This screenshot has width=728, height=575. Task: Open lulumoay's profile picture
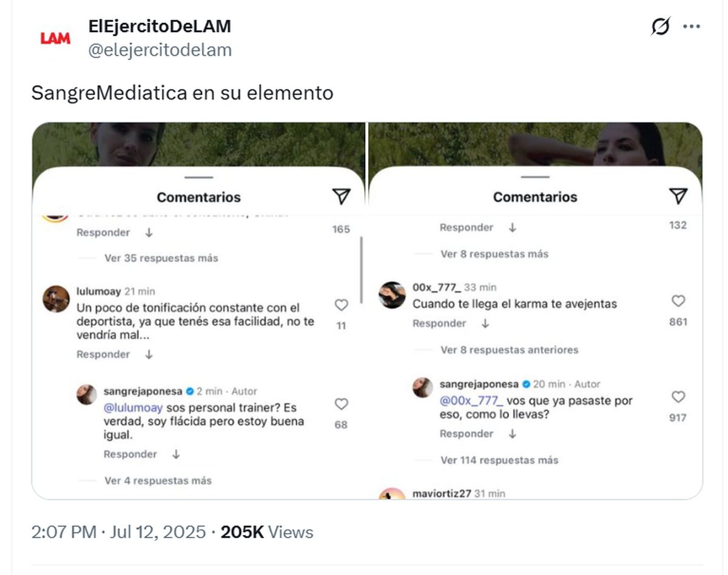[56, 299]
